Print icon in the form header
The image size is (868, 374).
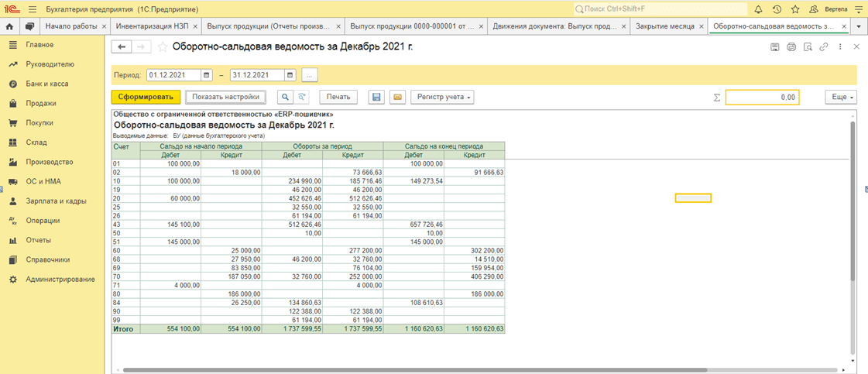coord(791,47)
